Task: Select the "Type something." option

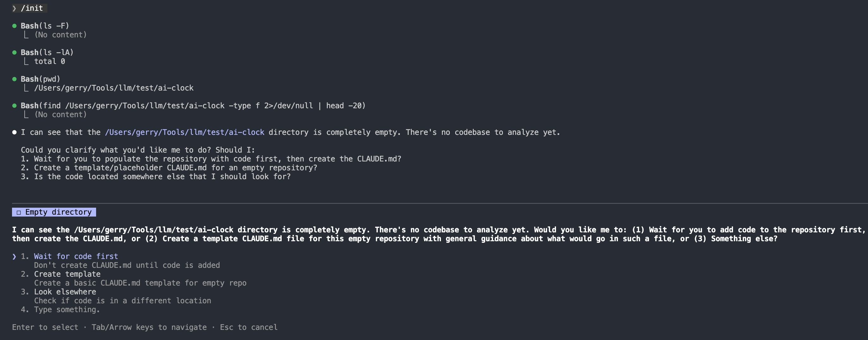Action: coord(67,310)
